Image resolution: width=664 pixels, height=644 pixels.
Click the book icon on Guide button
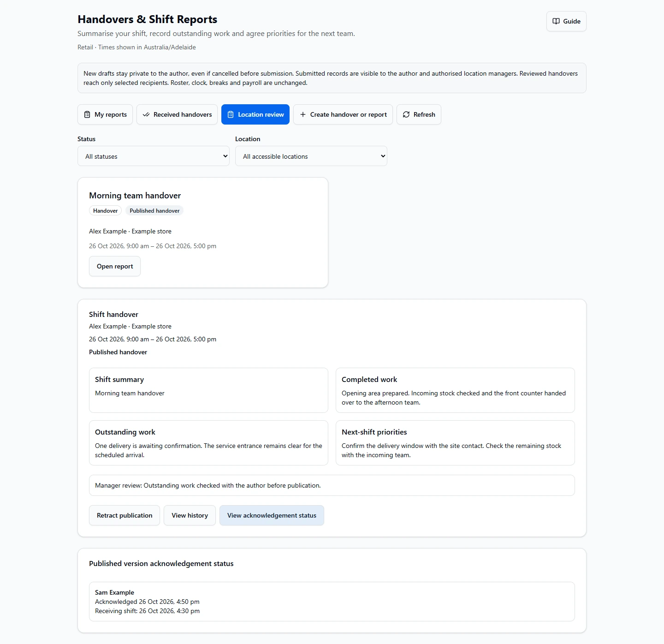556,21
